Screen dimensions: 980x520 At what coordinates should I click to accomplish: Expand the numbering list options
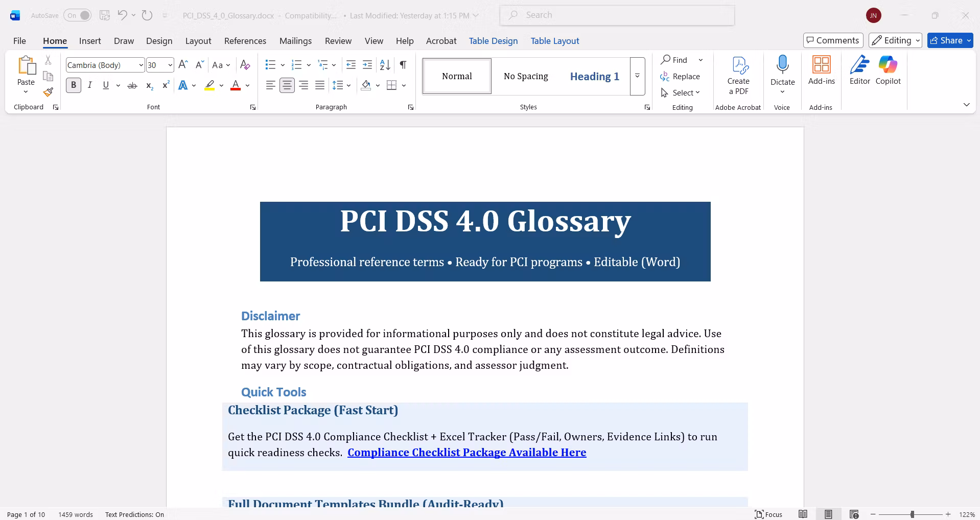(309, 65)
